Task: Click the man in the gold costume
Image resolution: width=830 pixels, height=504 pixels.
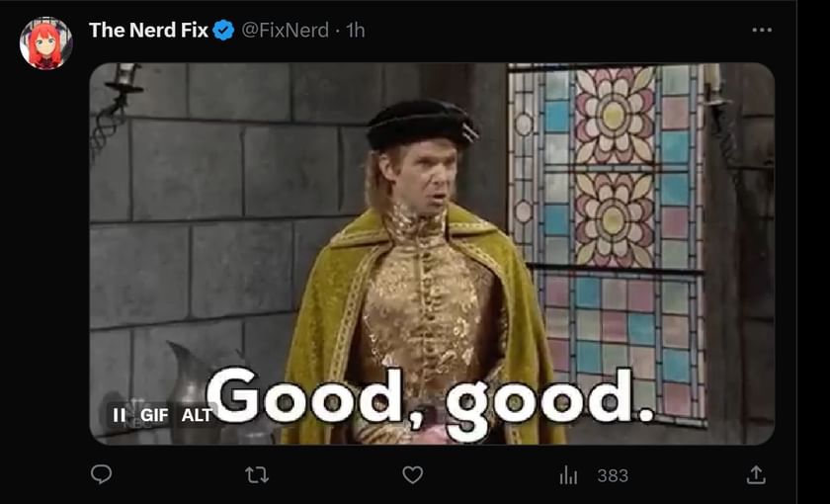Action: pos(424,276)
